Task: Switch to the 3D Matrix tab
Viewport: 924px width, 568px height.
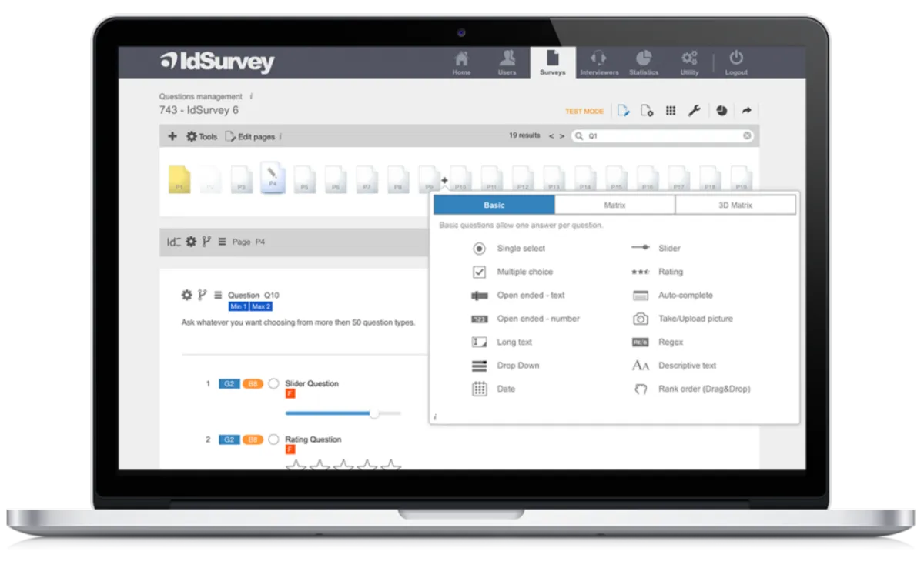Action: tap(735, 205)
